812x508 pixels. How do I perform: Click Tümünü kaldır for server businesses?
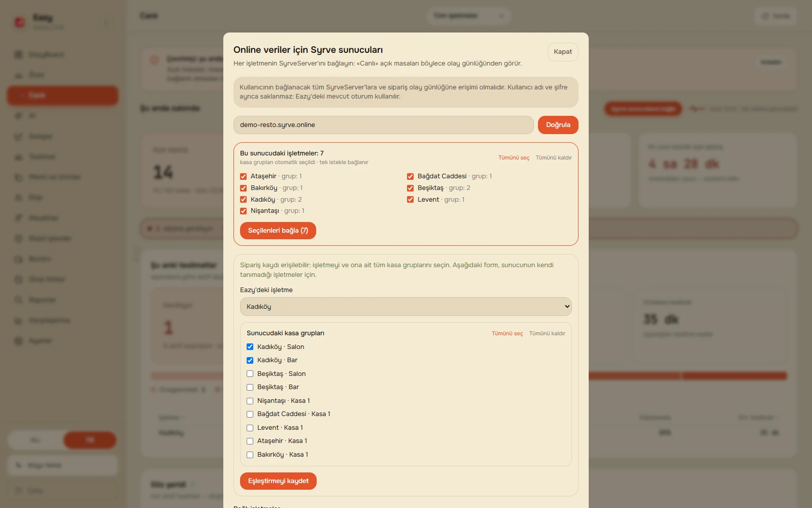point(554,157)
